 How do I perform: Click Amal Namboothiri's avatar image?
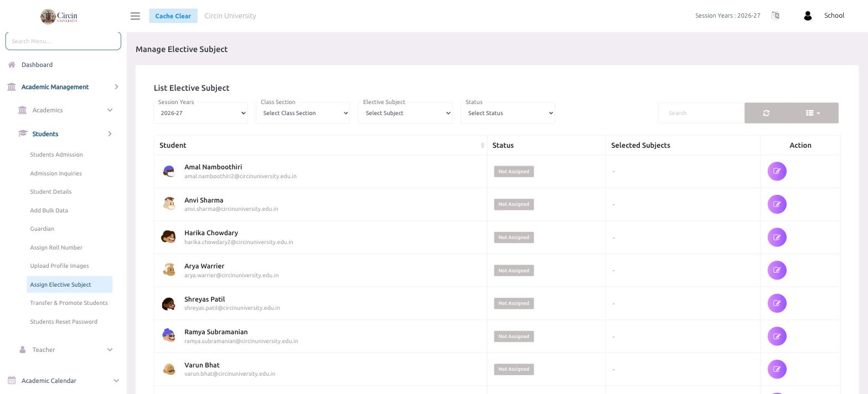pyautogui.click(x=169, y=172)
